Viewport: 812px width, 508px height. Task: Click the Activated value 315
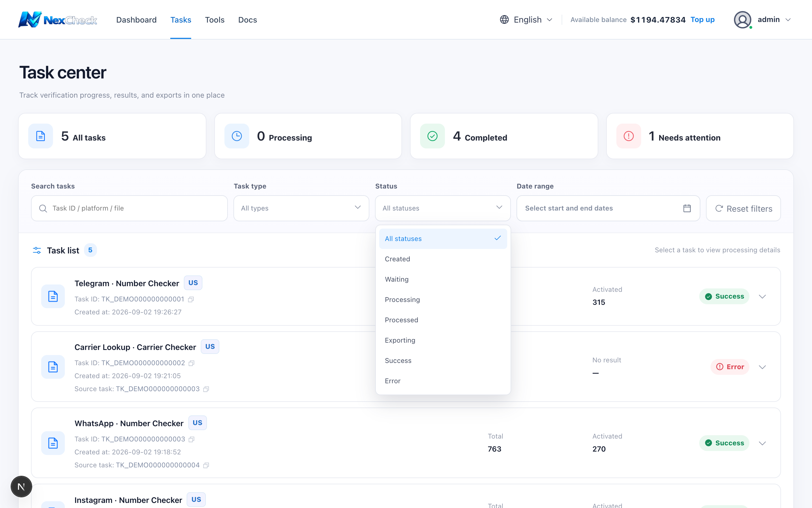click(x=599, y=302)
